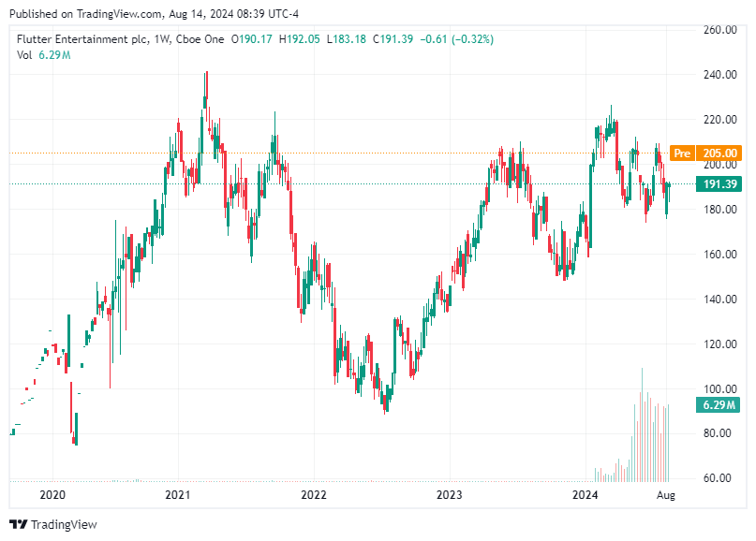This screenshot has height=541, width=756.
Task: Click the 1W interval label
Action: point(161,39)
